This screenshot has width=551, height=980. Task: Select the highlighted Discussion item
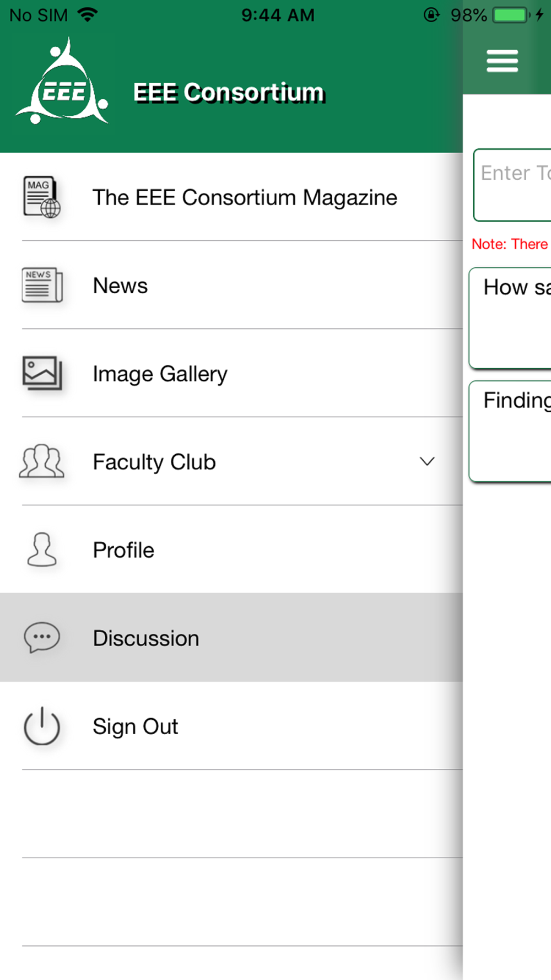click(231, 638)
